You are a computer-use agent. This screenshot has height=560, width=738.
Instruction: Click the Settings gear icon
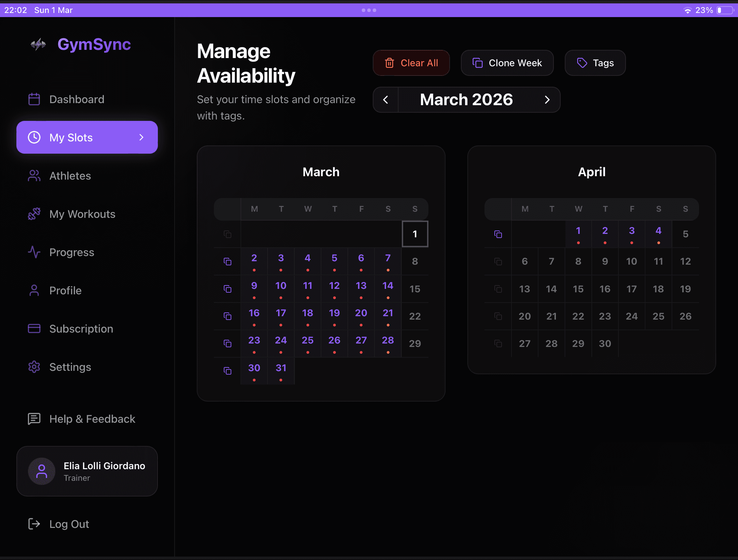tap(34, 367)
